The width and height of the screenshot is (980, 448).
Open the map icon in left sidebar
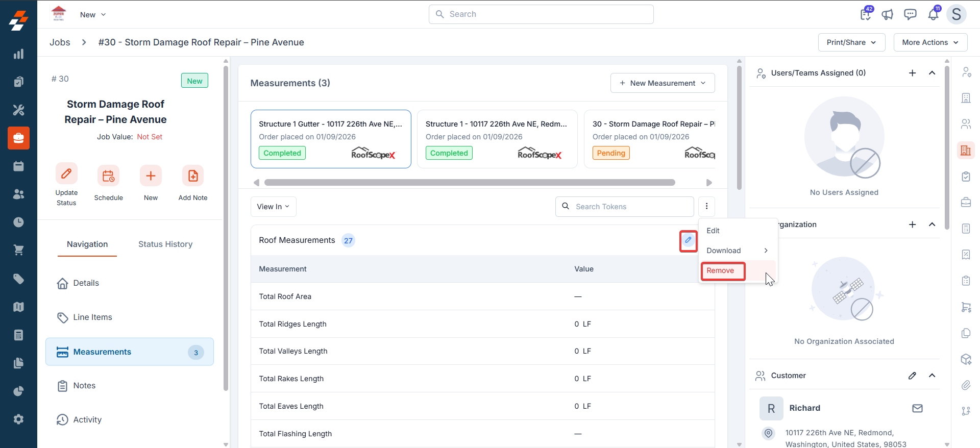click(x=18, y=307)
